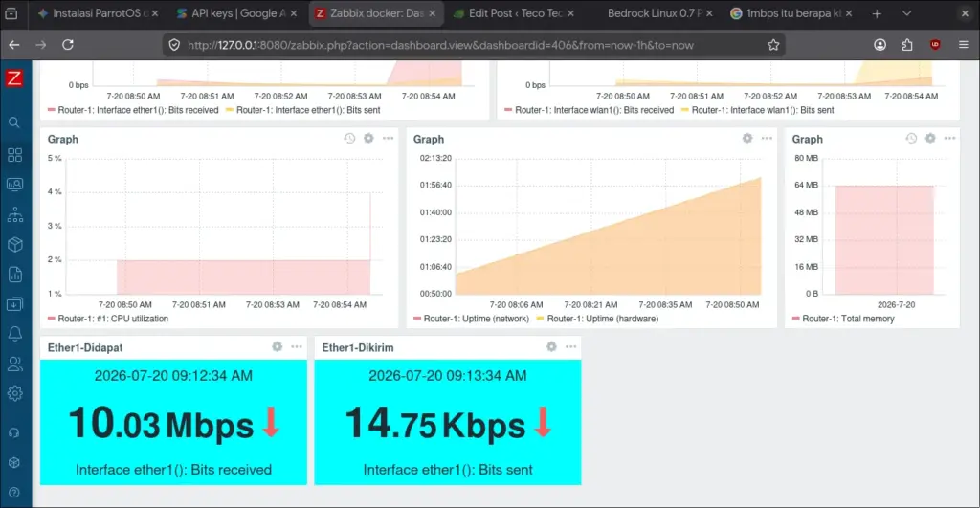Open the three-dot menu of the Uptime graph widget

(767, 138)
